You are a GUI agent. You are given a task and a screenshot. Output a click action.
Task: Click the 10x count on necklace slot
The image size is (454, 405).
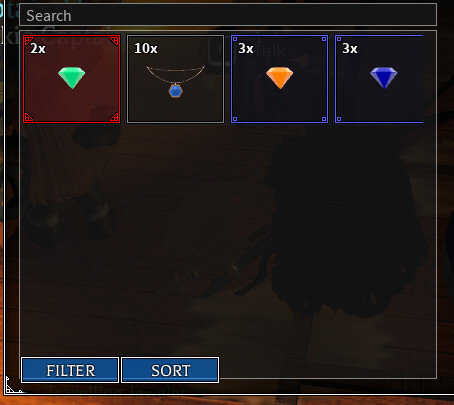[x=146, y=49]
